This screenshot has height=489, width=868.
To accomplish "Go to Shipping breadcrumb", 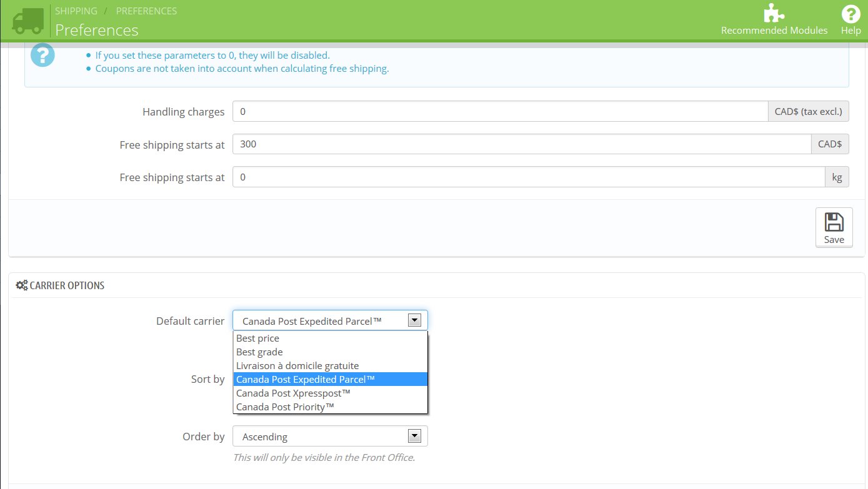I will [x=76, y=11].
